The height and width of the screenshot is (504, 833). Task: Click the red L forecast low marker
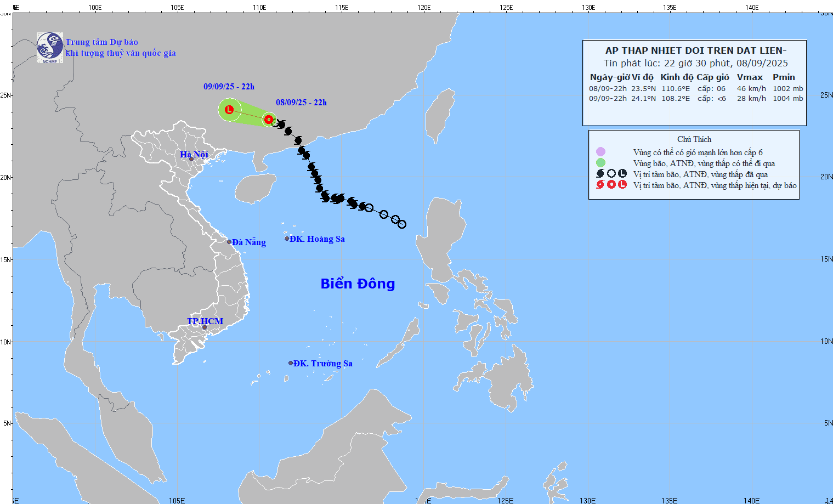tap(229, 110)
